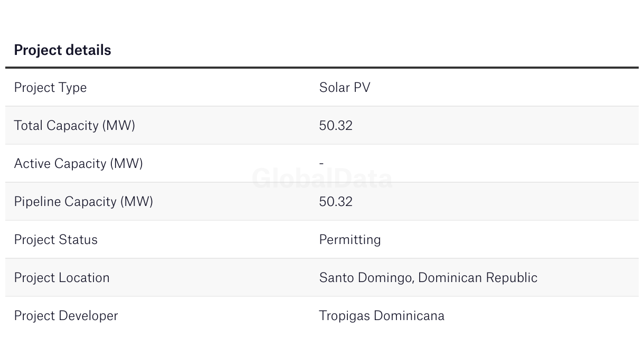The height and width of the screenshot is (356, 644).
Task: Click the word Pipeline in capacity label
Action: 37,202
